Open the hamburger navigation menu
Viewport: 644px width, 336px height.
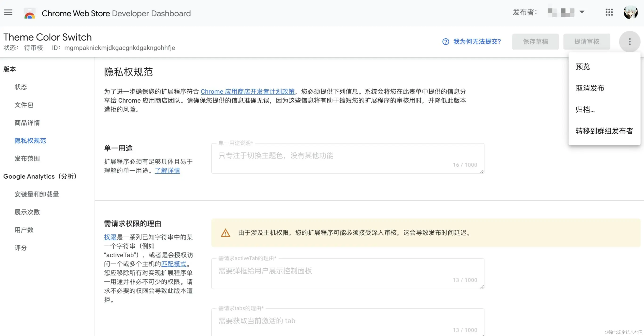click(8, 12)
